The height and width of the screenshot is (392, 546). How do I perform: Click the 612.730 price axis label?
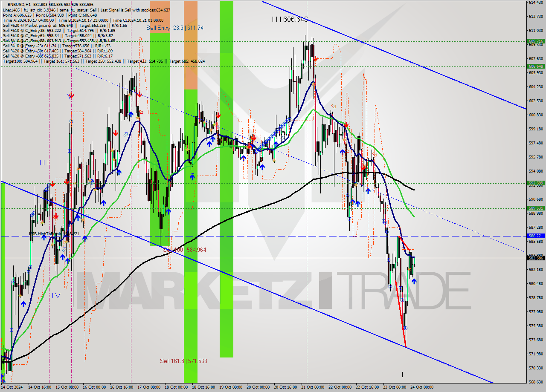pos(536,17)
